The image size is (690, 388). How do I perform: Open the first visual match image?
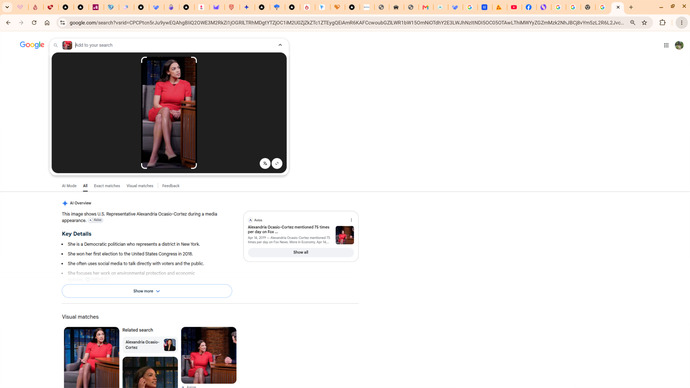(92, 357)
